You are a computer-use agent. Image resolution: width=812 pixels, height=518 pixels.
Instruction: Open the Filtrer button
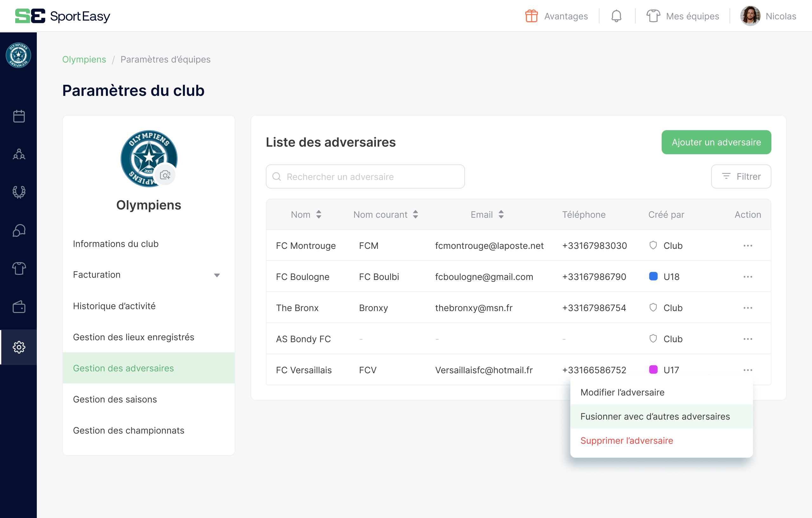pos(741,176)
